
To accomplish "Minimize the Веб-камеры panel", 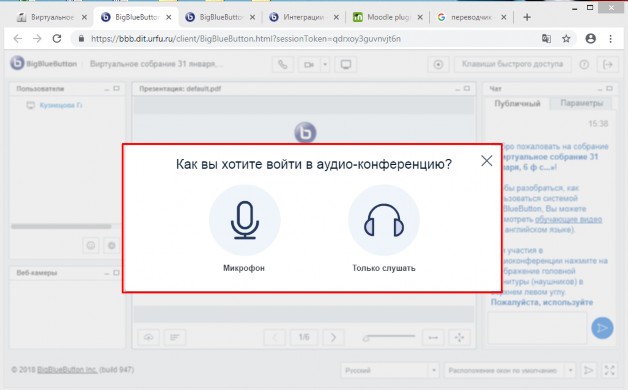I will click(x=107, y=273).
